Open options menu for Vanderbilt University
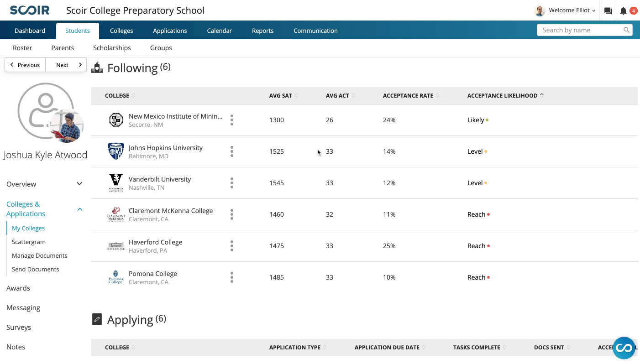The height and width of the screenshot is (364, 640). pos(232,183)
